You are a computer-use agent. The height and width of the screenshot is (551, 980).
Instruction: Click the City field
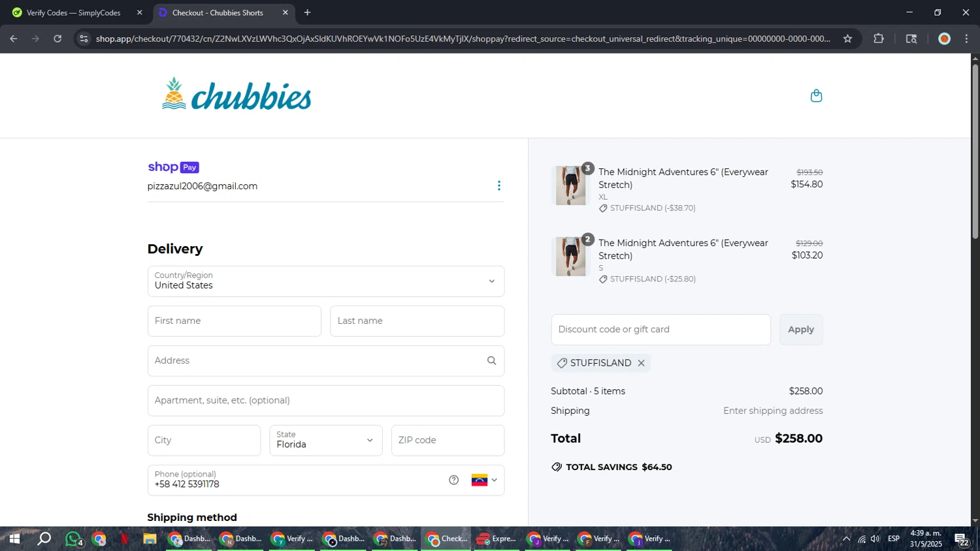[x=204, y=441]
